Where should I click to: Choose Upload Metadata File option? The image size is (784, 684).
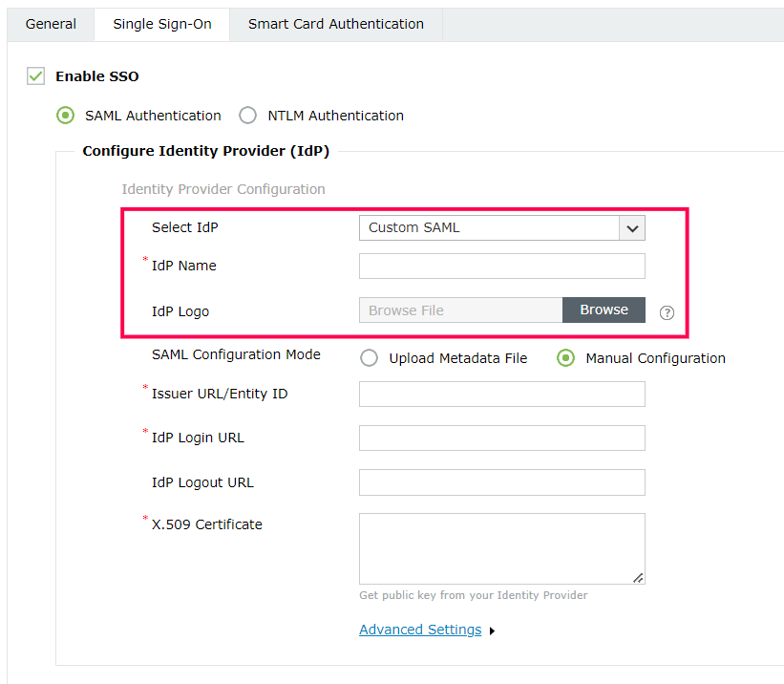click(369, 358)
